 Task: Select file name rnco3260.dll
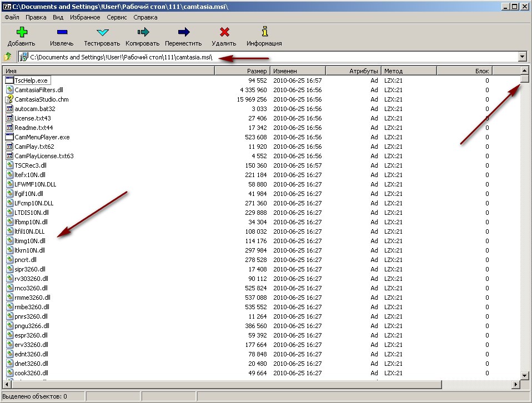[31, 288]
